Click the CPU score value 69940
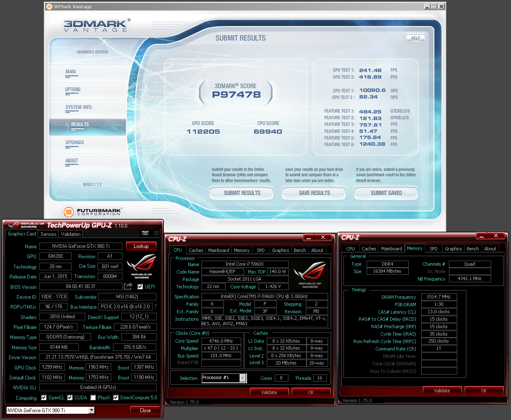This screenshot has width=511, height=420. coord(268,132)
